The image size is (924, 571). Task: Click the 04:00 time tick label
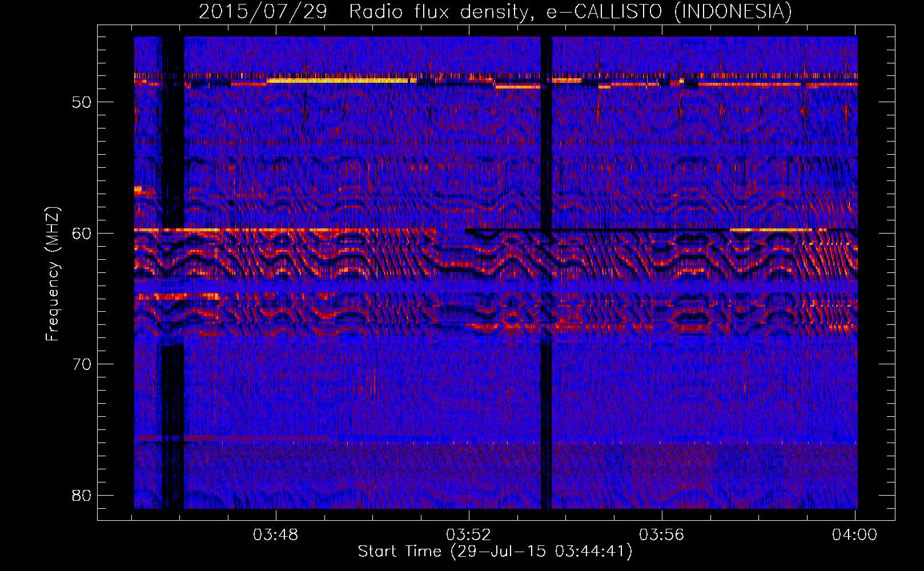(854, 534)
